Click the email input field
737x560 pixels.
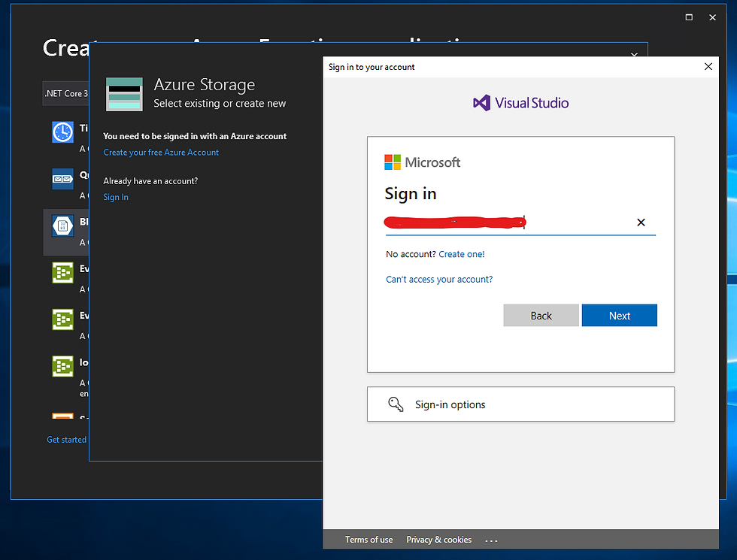pyautogui.click(x=520, y=222)
